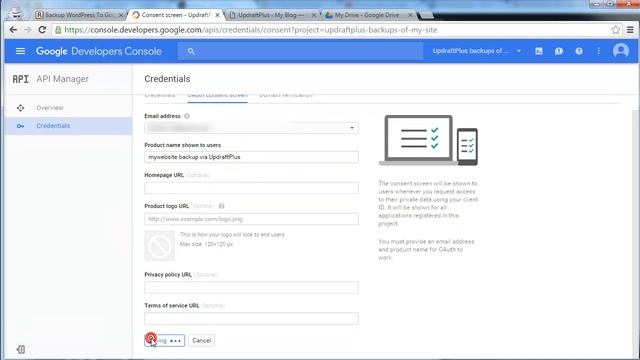Open the help question mark icon
Viewport: 640px width, 360px height.
[579, 51]
